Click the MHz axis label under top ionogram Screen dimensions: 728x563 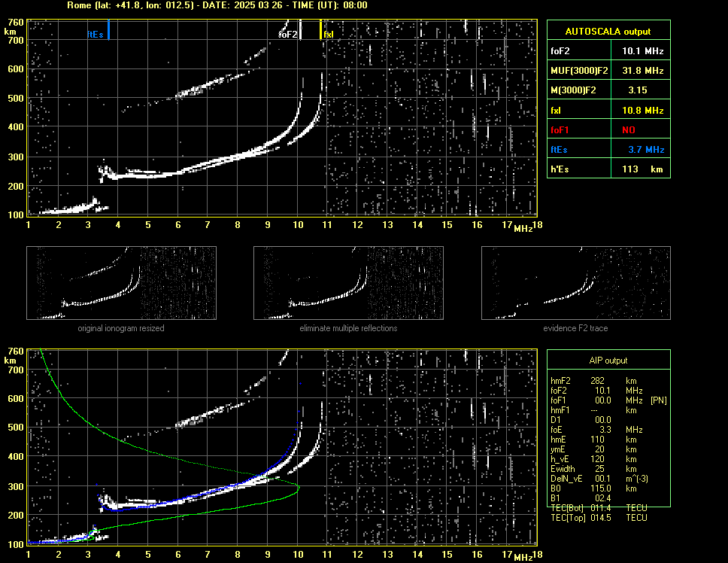click(x=523, y=229)
